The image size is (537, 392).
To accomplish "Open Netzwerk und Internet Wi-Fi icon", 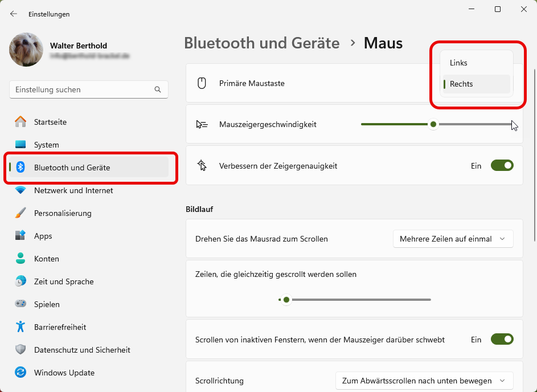I will point(21,190).
